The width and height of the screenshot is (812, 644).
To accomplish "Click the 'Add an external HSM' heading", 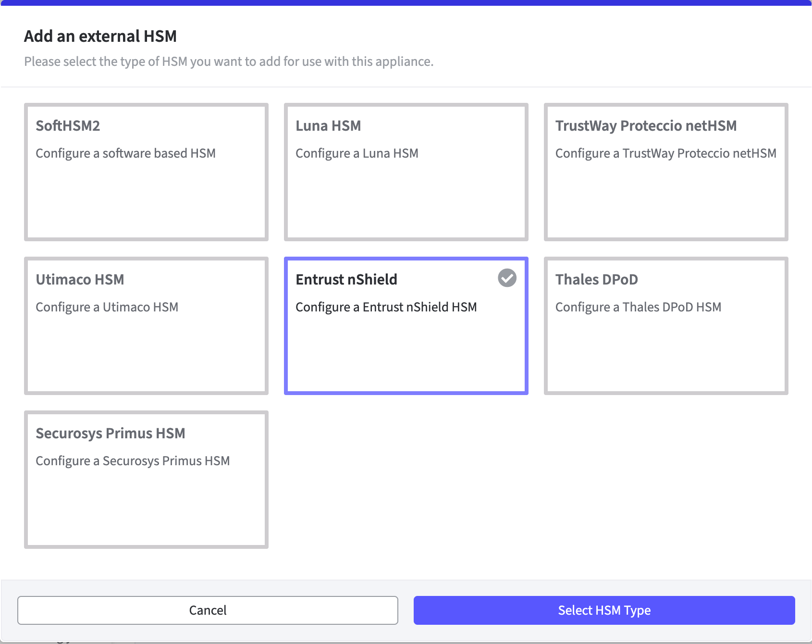I will pos(100,36).
